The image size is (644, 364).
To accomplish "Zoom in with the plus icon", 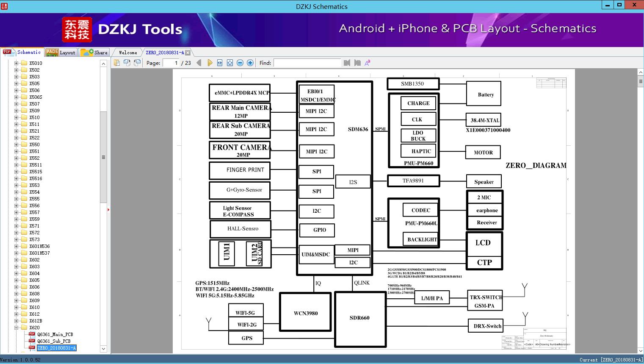I will coord(250,63).
